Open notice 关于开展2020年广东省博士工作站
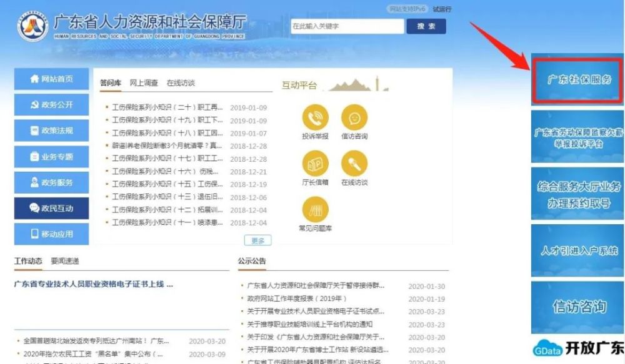The image size is (625, 364). pos(317,350)
